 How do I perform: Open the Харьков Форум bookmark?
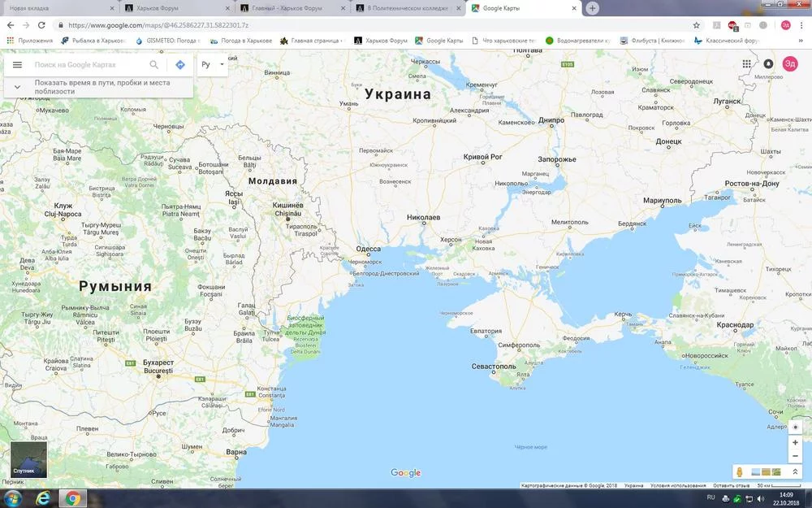coord(381,41)
